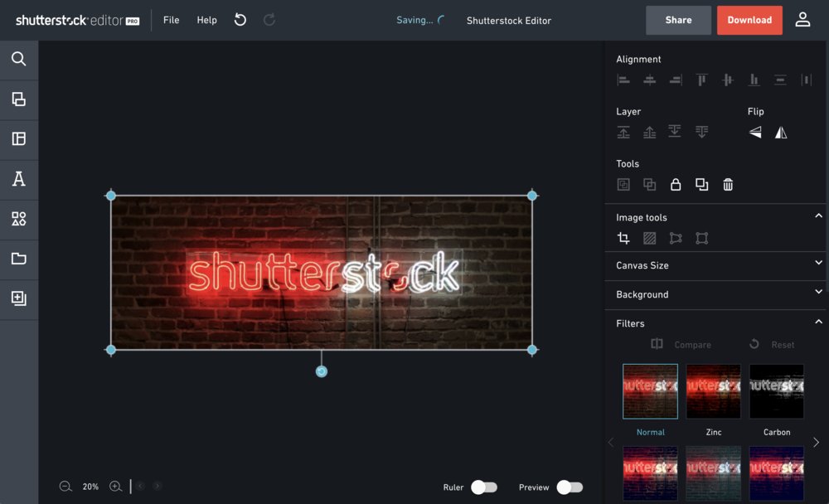Click the add page icon in sidebar

pos(18,298)
